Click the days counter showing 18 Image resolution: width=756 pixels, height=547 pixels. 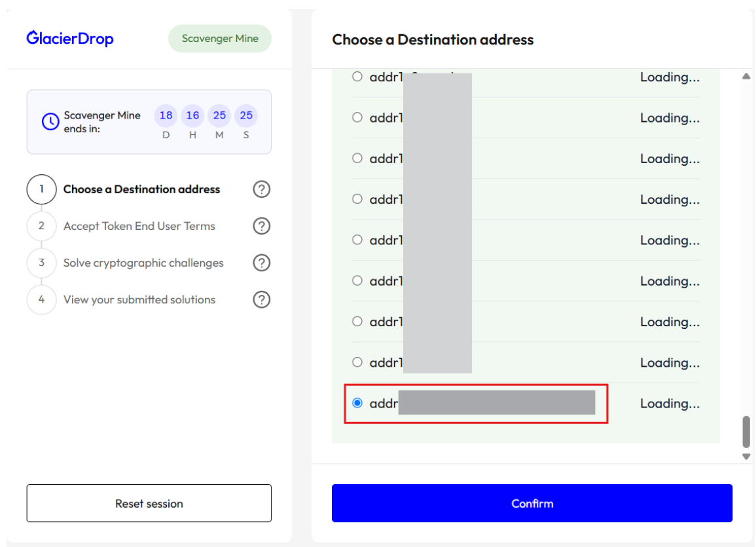click(x=166, y=116)
